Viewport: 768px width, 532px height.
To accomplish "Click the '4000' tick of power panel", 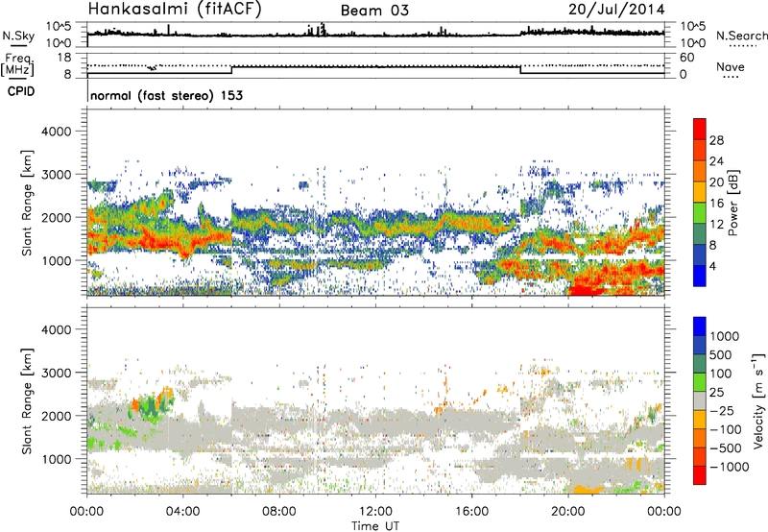I will (56, 132).
